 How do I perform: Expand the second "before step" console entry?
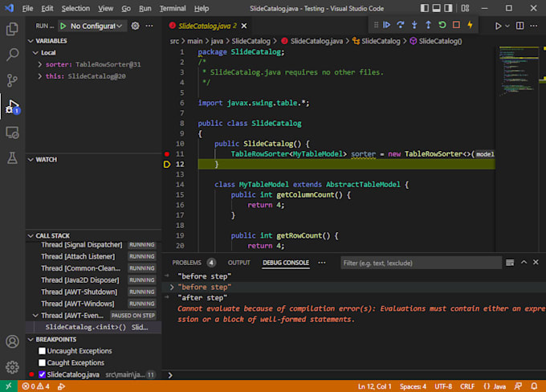[x=172, y=287]
